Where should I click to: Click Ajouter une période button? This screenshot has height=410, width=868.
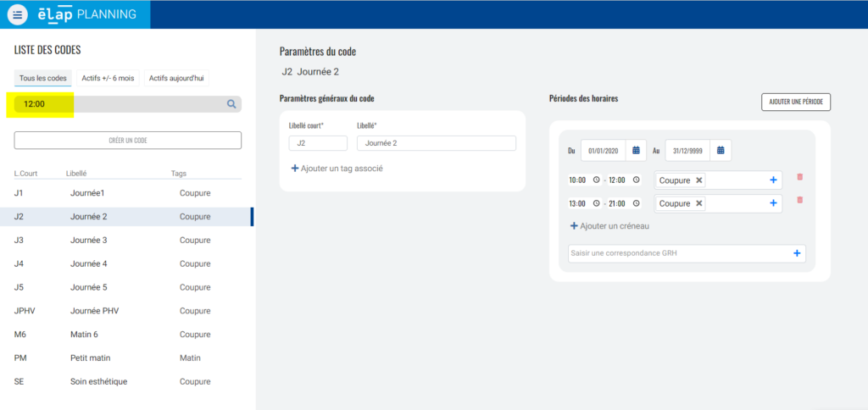pyautogui.click(x=795, y=102)
